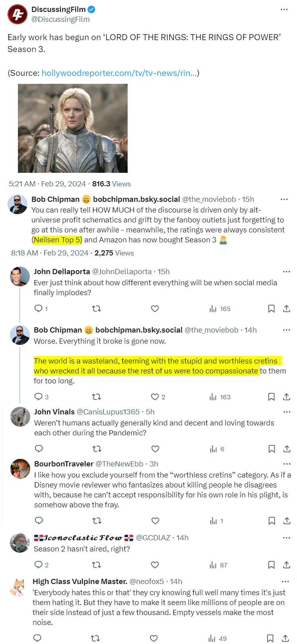Open more options on John Vinals' tweet
This screenshot has width=297, height=644.
point(287,412)
